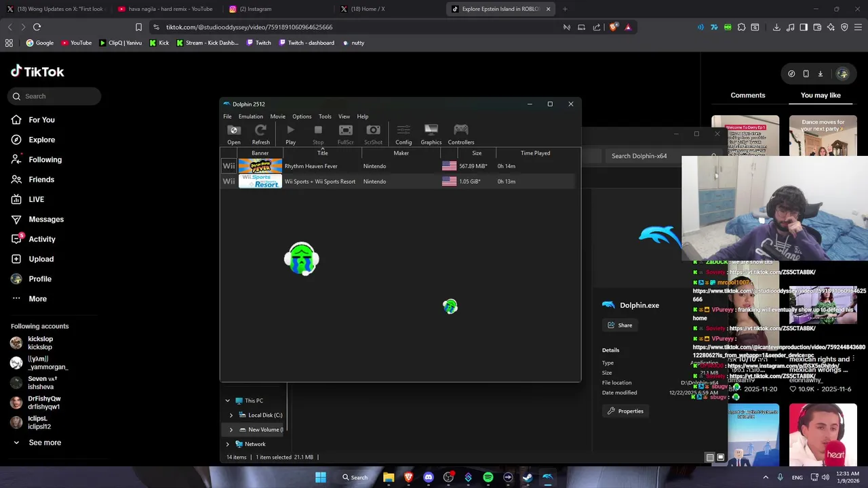Sort game list by Maker column header
This screenshot has height=488, width=868.
click(x=401, y=153)
